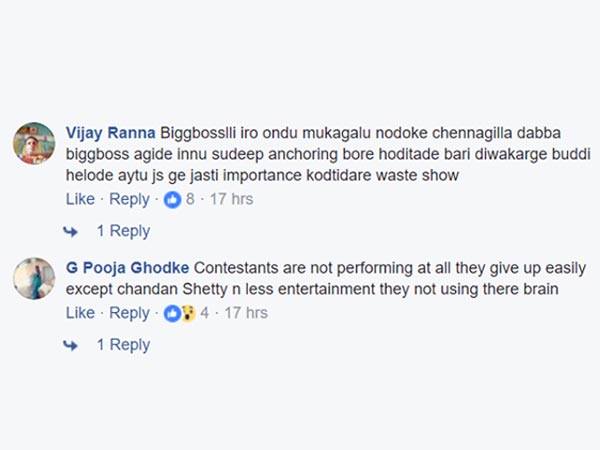Click the thumbs-up reaction icon on Vijay Ranna's comment
600x450 pixels.
171,199
